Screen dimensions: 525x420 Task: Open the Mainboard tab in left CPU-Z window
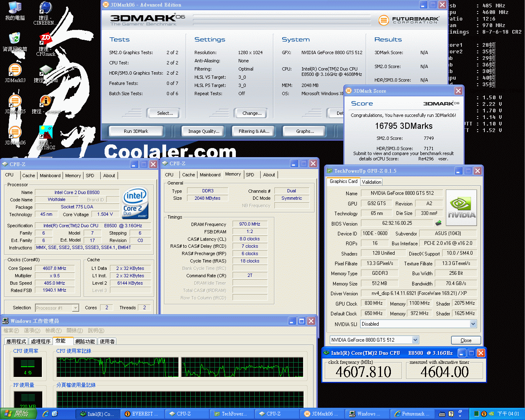pyautogui.click(x=50, y=176)
